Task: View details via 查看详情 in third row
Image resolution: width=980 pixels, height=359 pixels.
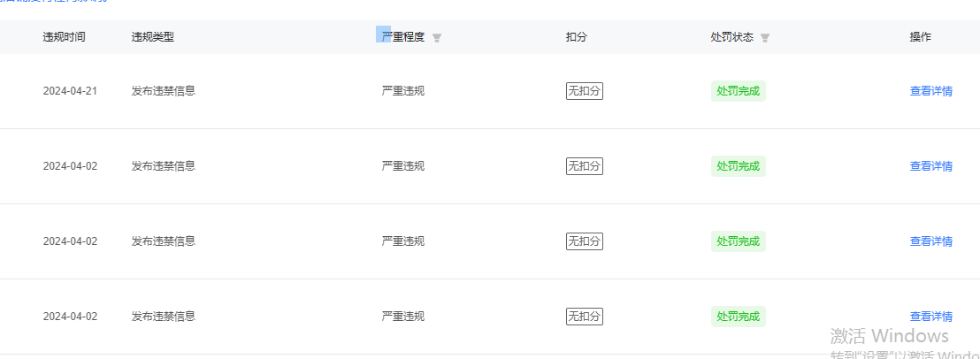Action: coord(930,241)
